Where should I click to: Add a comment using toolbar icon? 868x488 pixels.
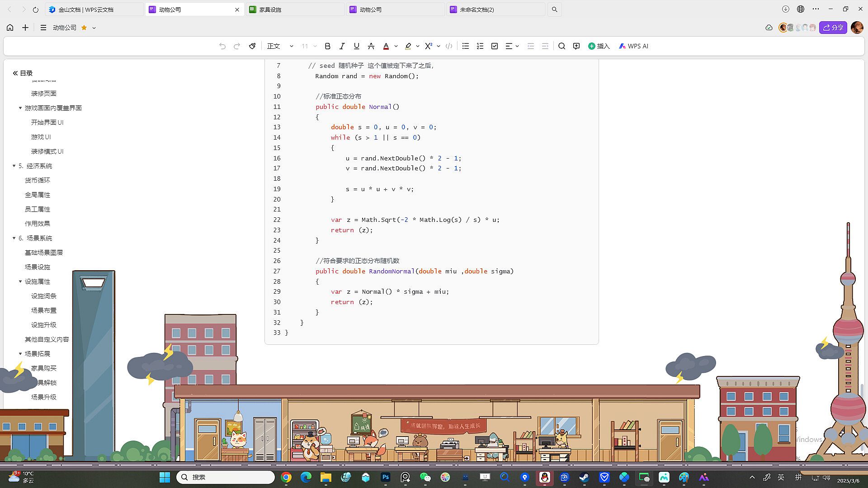point(576,46)
